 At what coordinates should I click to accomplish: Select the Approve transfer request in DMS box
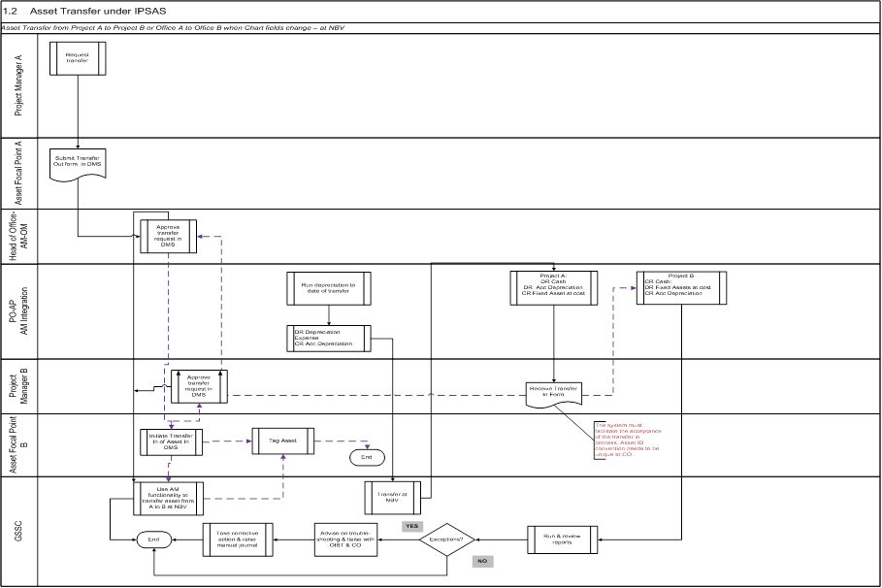coord(167,235)
